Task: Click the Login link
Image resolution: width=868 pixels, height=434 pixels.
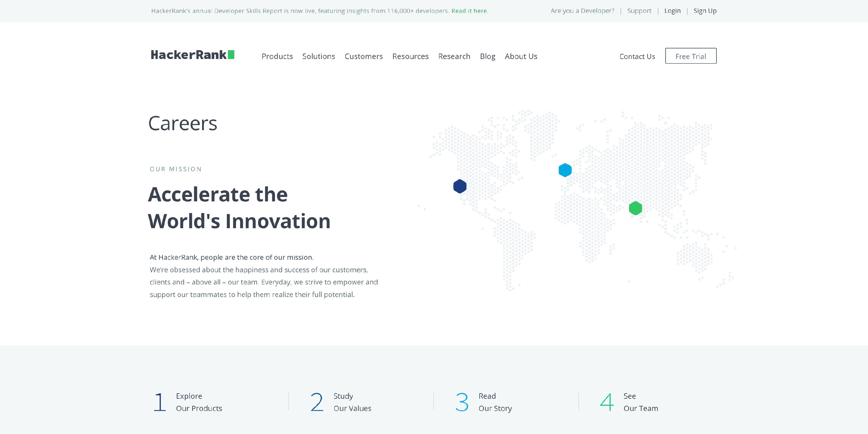Action: tap(672, 11)
